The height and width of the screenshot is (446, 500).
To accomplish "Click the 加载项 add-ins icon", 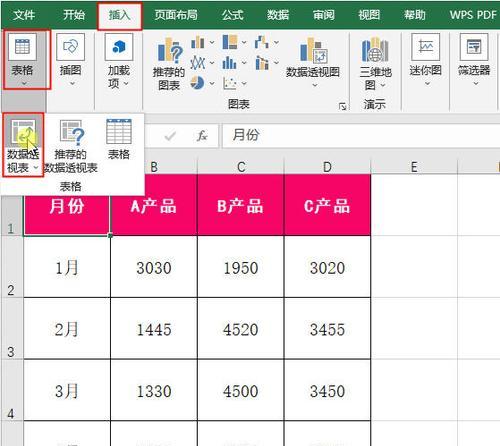I will coord(119,62).
